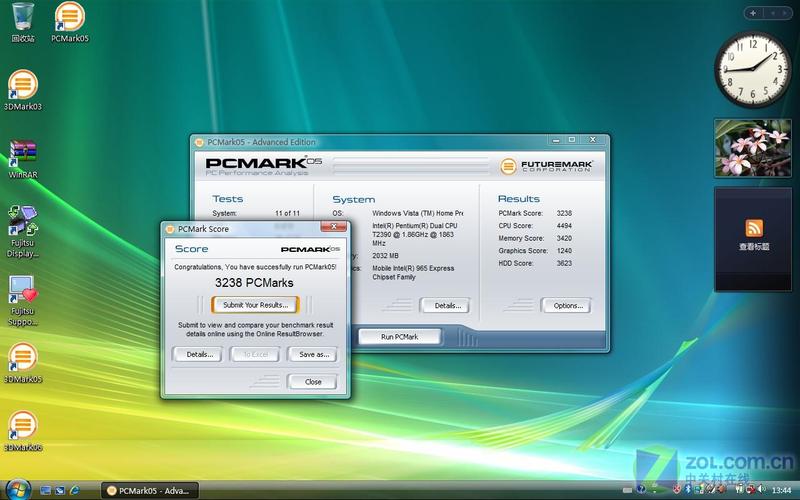This screenshot has width=800, height=500.
Task: Click the Submit Your Results button
Action: (255, 305)
